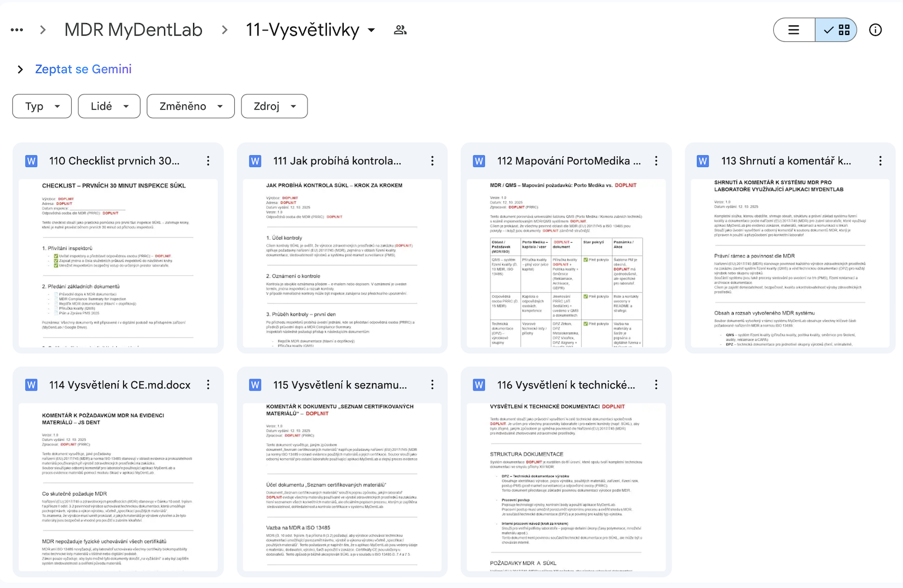
Task: Open the 115 Vysvětlení k seznamu document thumbnail
Action: click(342, 485)
